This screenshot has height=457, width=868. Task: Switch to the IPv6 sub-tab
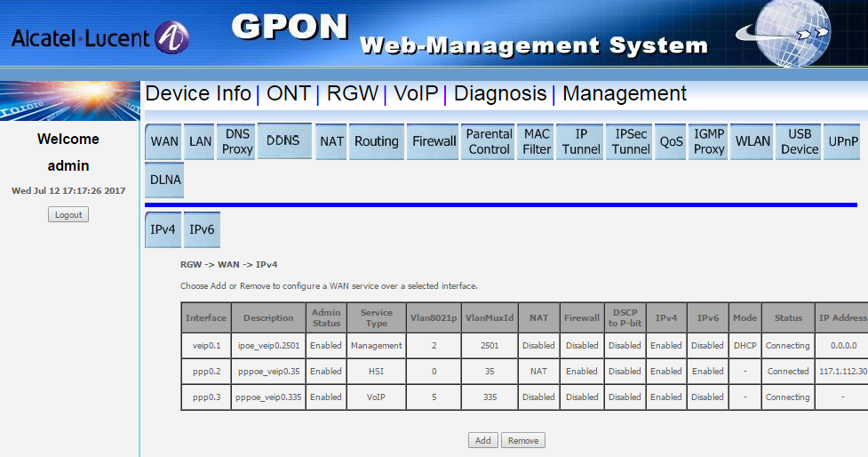(x=202, y=229)
